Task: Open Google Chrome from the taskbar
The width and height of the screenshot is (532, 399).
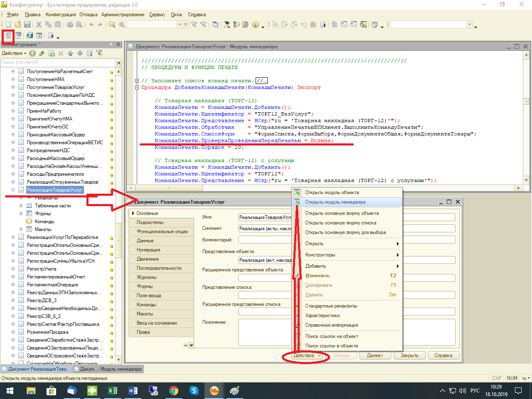Action: [x=174, y=391]
